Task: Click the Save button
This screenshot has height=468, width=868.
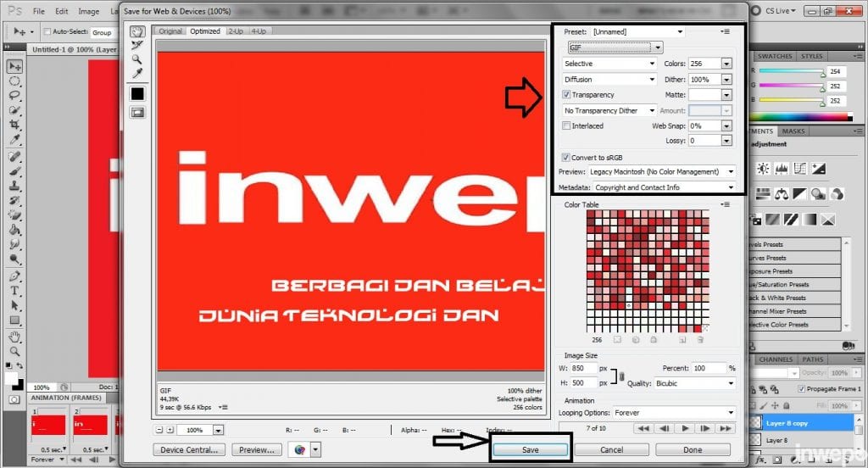Action: coord(530,449)
